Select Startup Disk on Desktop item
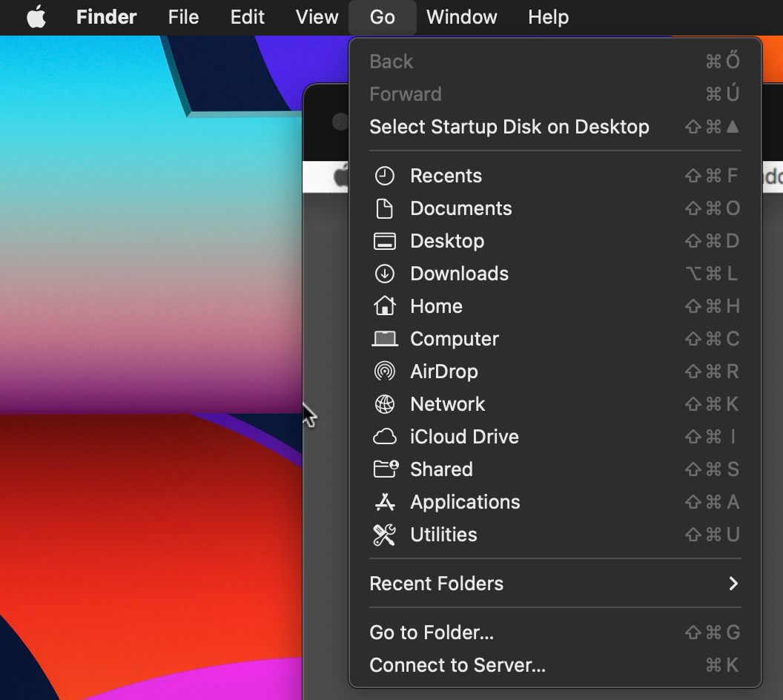The height and width of the screenshot is (700, 783). [x=509, y=127]
